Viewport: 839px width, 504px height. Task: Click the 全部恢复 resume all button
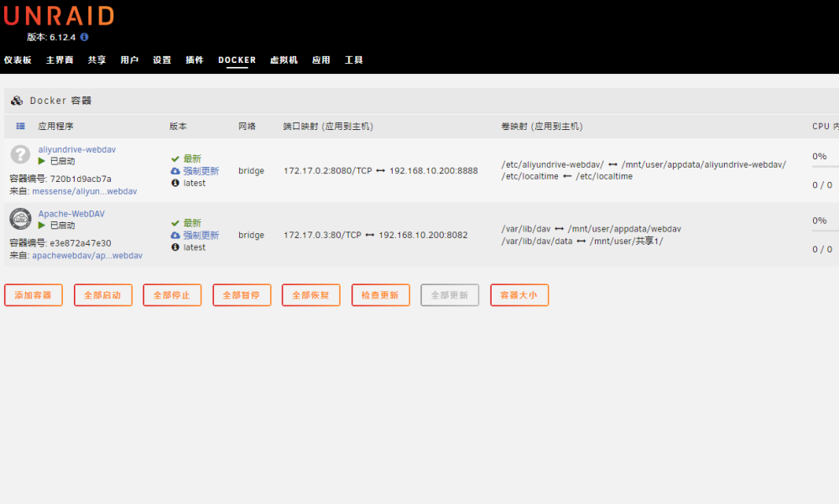pos(311,295)
